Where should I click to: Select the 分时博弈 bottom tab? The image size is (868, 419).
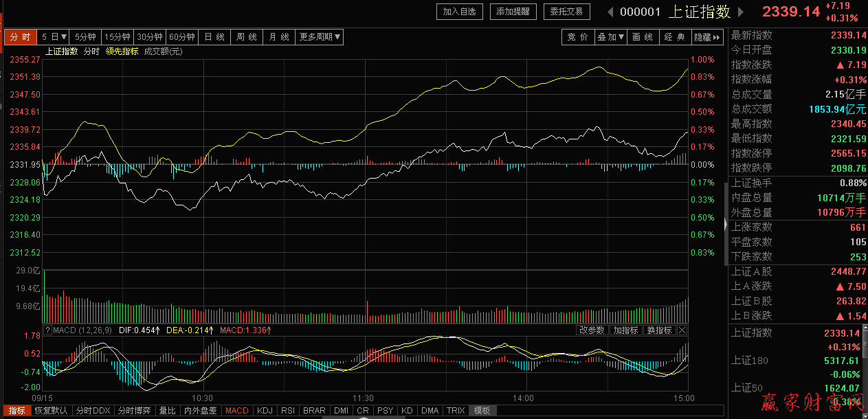134,411
